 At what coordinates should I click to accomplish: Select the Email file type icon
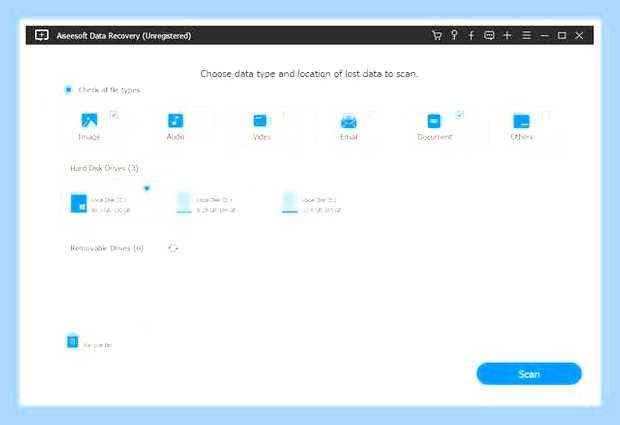click(348, 121)
